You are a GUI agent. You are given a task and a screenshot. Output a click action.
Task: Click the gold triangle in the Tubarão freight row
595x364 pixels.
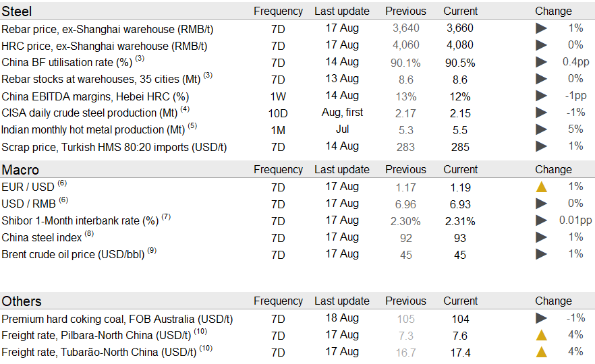click(541, 352)
